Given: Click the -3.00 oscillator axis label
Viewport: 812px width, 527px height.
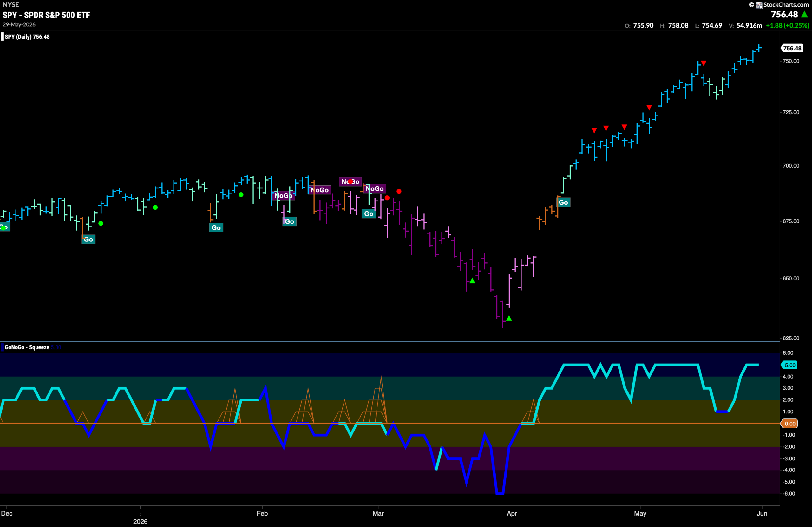Looking at the screenshot, I should pos(789,459).
